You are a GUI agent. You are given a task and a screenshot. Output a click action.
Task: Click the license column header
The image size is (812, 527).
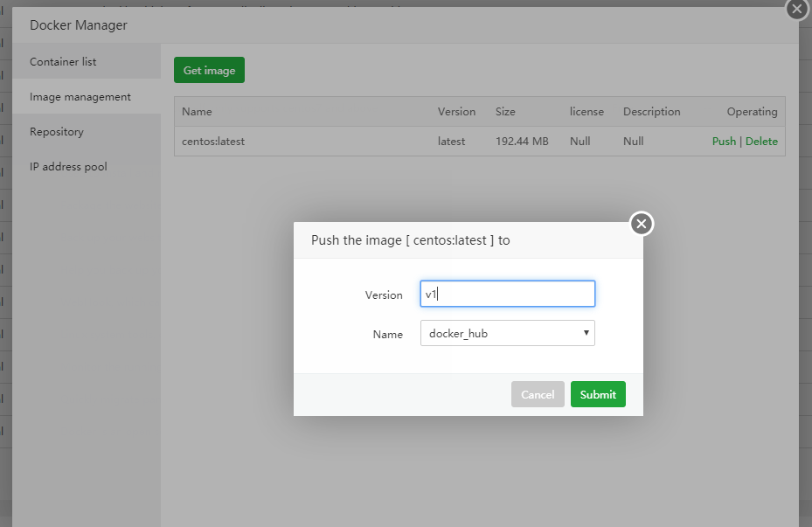586,112
